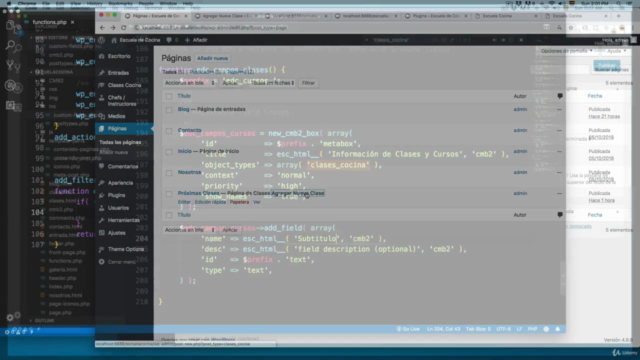640x360 pixels.
Task: Expand the Ayuda help dropdown
Action: (616, 51)
